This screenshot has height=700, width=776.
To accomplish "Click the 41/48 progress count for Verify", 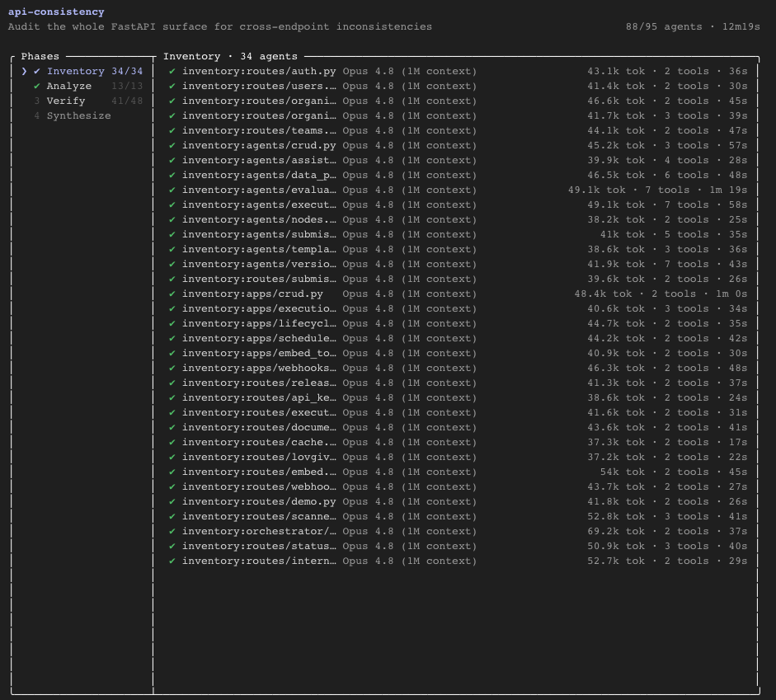I will coord(127,101).
